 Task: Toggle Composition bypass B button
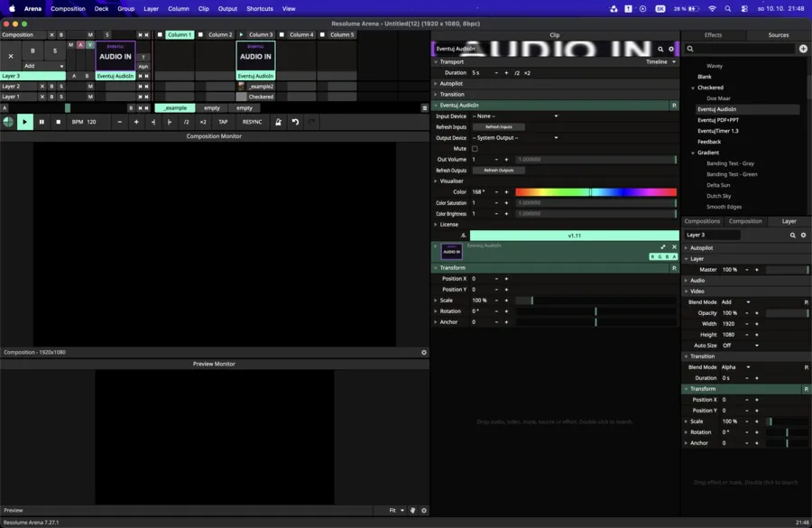[61, 34]
